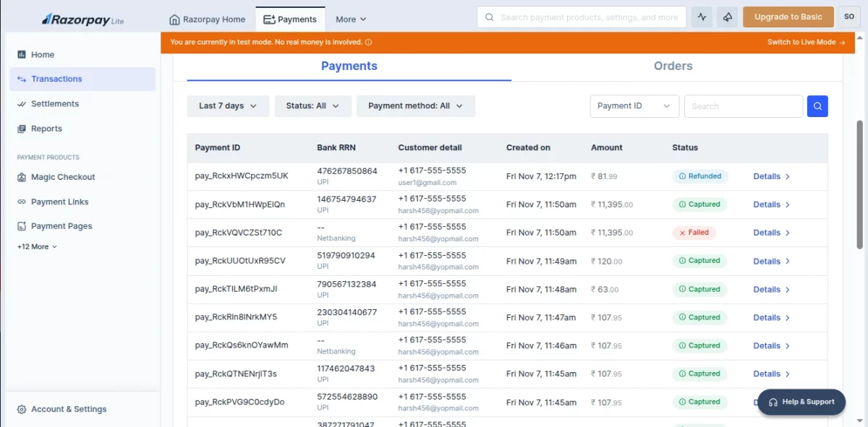Open the More menu in top navigation
Screen dimensions: 868x427
tap(351, 20)
